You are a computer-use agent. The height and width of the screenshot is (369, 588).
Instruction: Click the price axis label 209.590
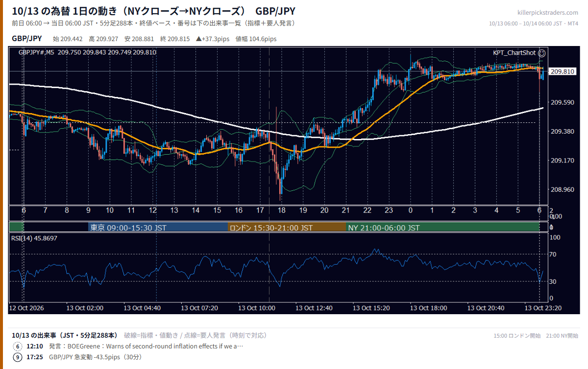[x=562, y=102]
